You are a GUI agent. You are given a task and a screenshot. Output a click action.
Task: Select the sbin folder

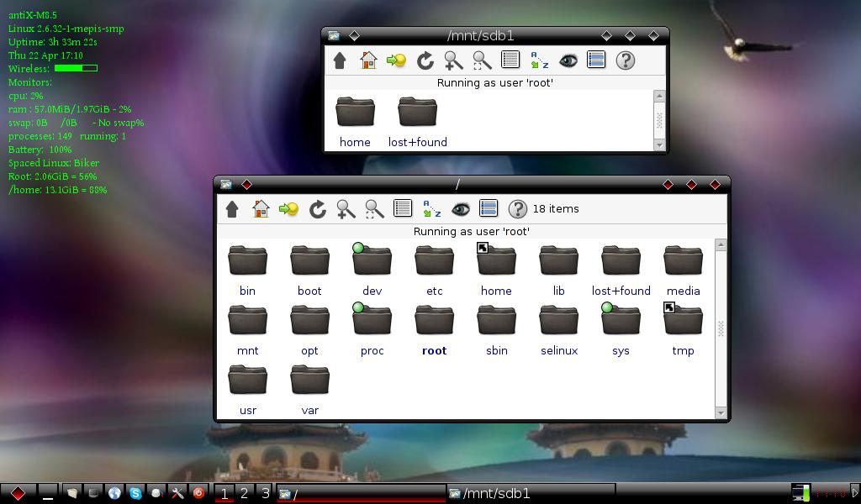coord(496,329)
